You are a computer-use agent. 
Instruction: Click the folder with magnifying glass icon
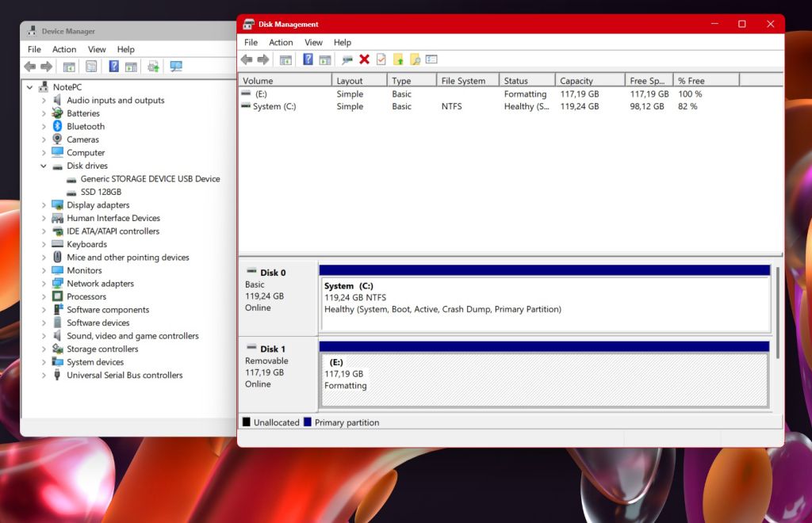(415, 59)
